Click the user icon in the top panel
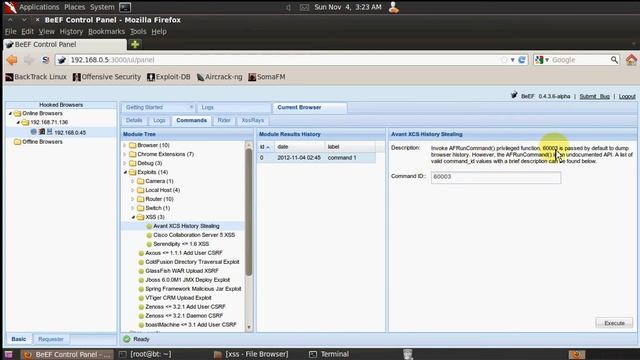This screenshot has height=360, width=640. (x=394, y=7)
